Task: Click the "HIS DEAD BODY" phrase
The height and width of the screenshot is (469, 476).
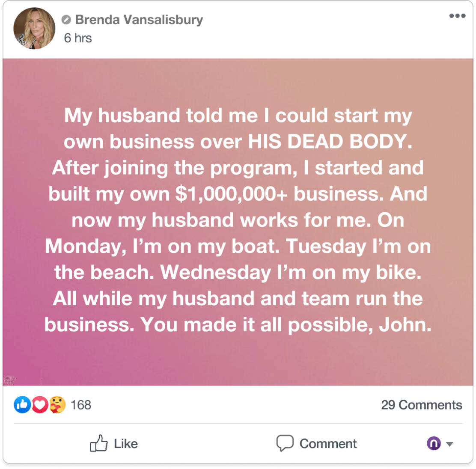Action: tap(330, 142)
